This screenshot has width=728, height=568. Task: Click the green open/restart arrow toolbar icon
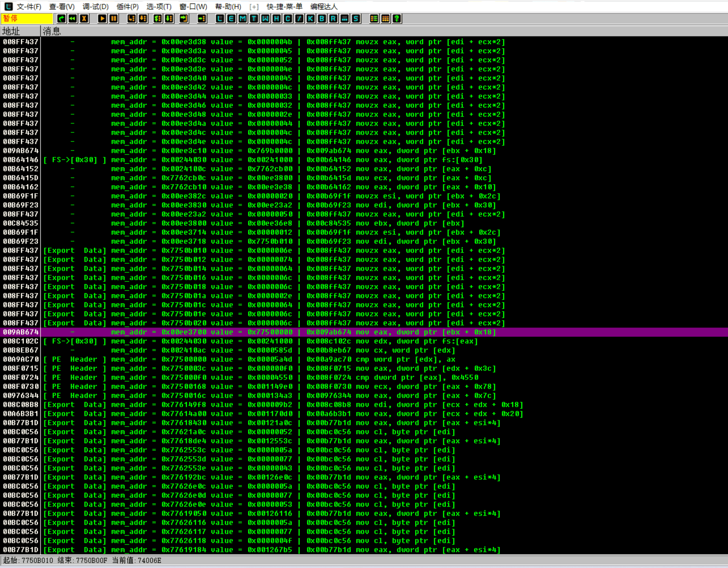61,19
